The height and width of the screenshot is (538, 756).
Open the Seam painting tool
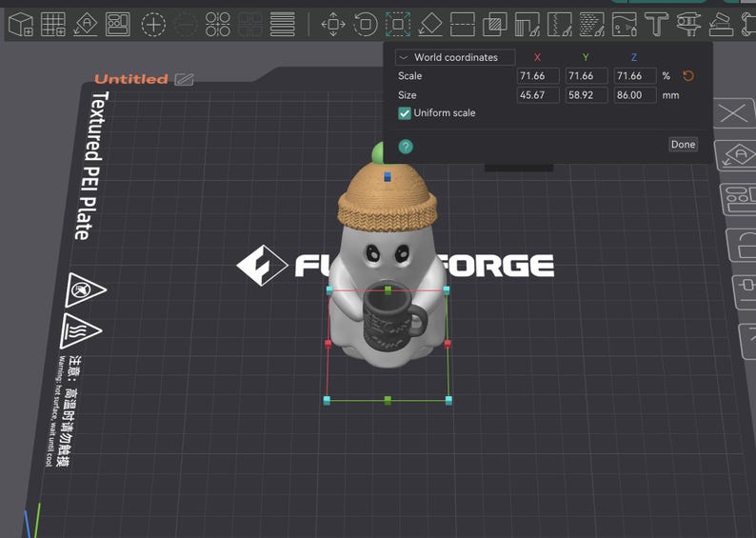click(x=559, y=24)
